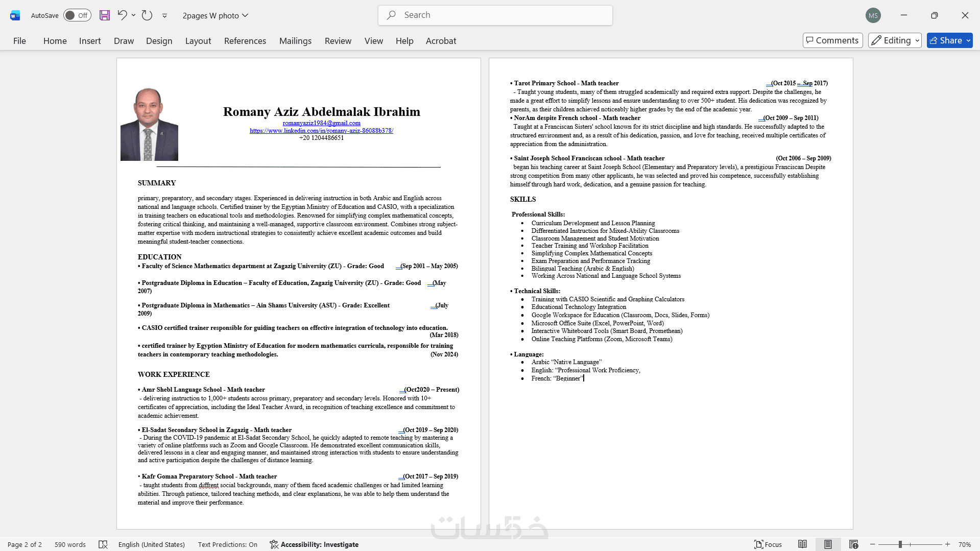Switch to Read Mode view
The height and width of the screenshot is (551, 980).
tap(803, 544)
